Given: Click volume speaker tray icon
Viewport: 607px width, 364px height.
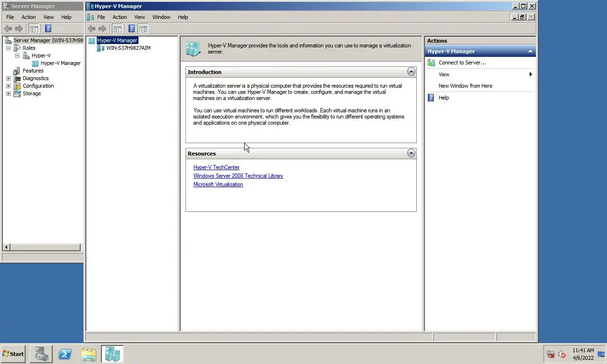Looking at the screenshot, I should pos(562,354).
